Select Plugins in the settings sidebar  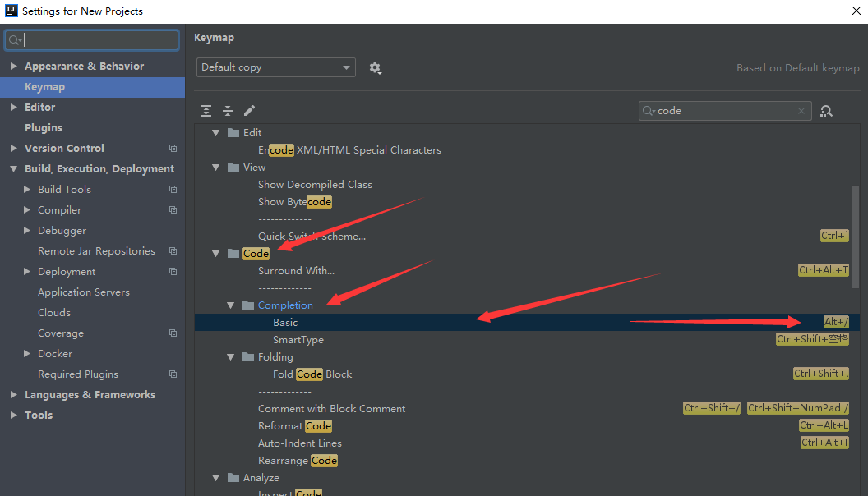point(44,128)
